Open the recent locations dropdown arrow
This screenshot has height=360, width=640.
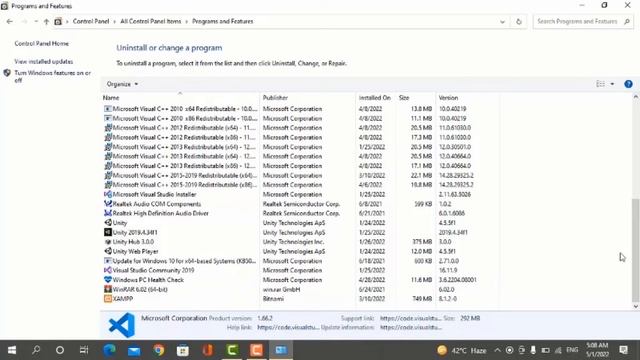click(36, 22)
